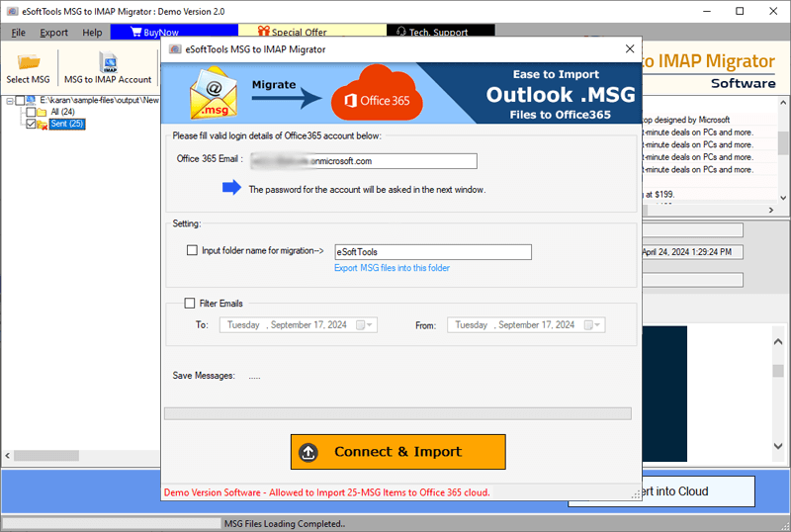Click the computer drive icon in tree root

coord(31,100)
